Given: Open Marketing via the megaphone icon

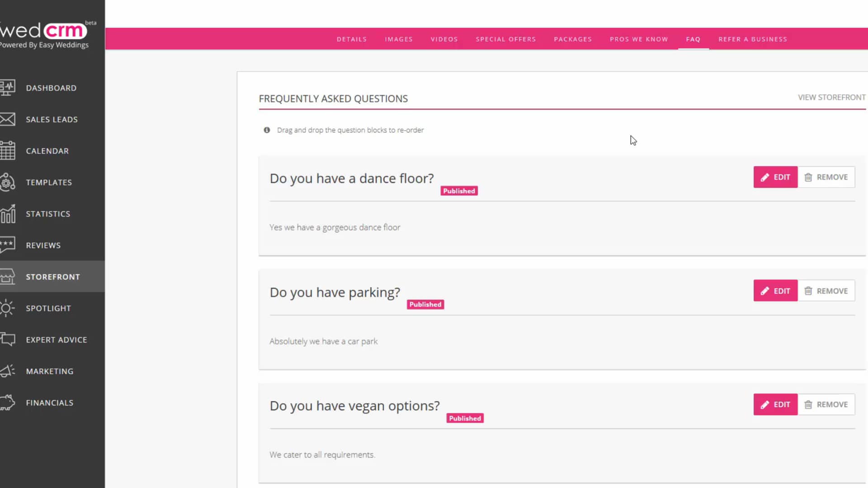Looking at the screenshot, I should (x=9, y=371).
